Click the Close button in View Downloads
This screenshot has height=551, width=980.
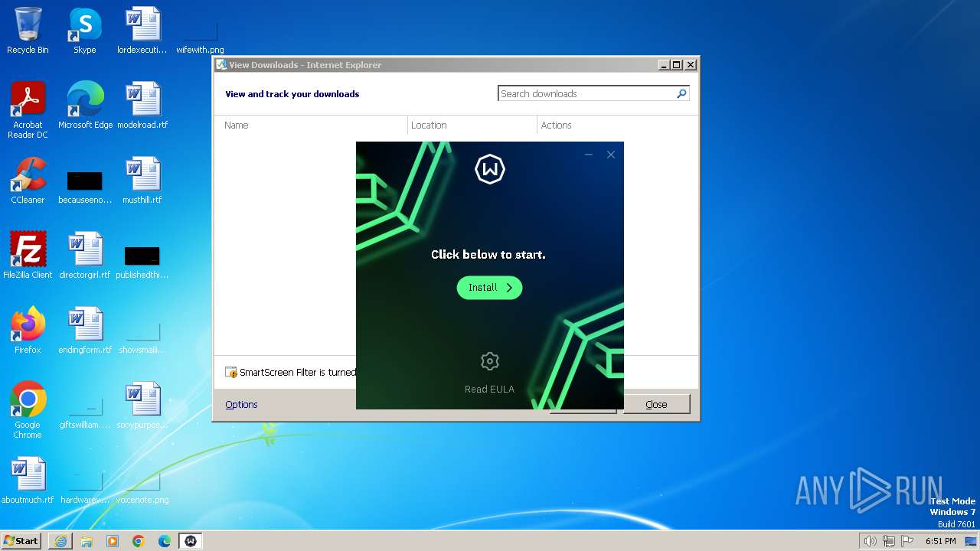[656, 405]
